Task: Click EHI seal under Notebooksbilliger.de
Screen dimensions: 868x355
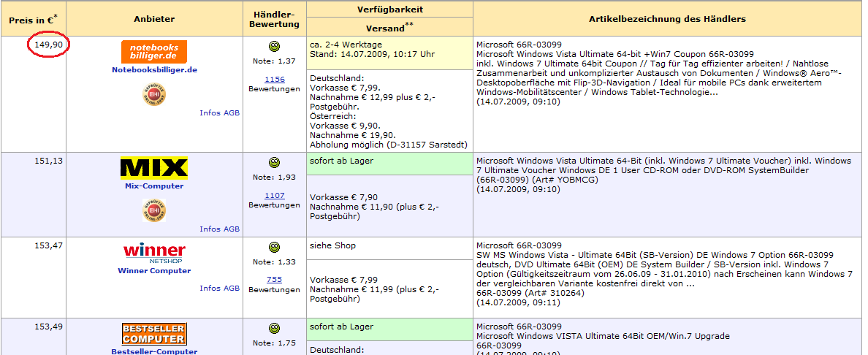Action: click(x=154, y=95)
